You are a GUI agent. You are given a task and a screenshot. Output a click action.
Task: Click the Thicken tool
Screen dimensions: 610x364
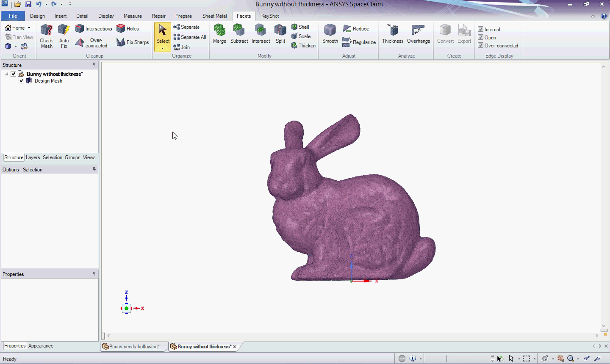[x=303, y=46]
